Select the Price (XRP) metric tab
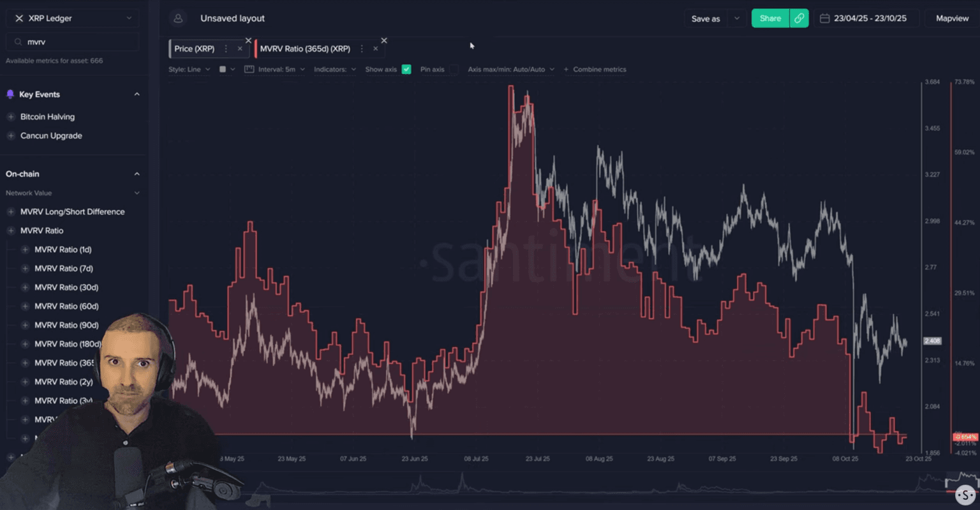This screenshot has width=980, height=510. point(195,49)
